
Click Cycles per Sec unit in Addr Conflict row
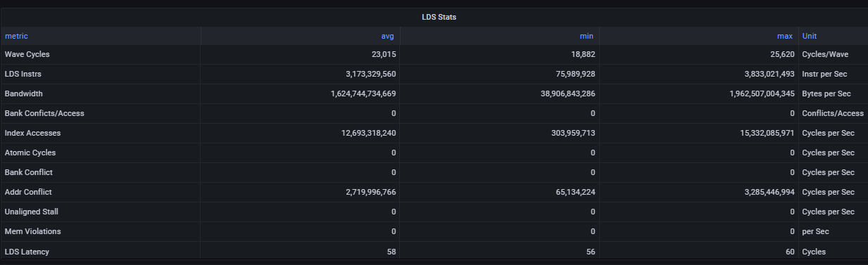pyautogui.click(x=828, y=192)
